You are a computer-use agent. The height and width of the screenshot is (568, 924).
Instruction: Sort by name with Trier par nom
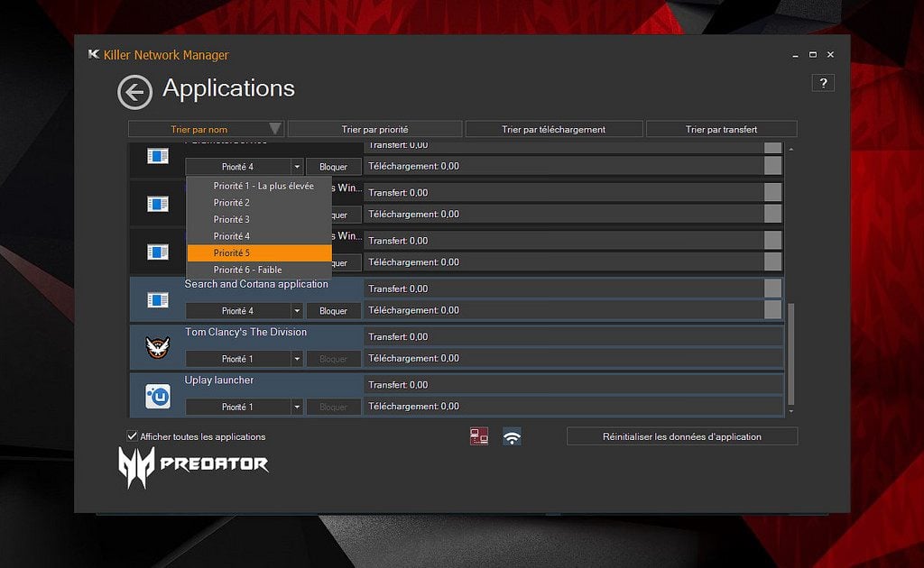pos(207,129)
